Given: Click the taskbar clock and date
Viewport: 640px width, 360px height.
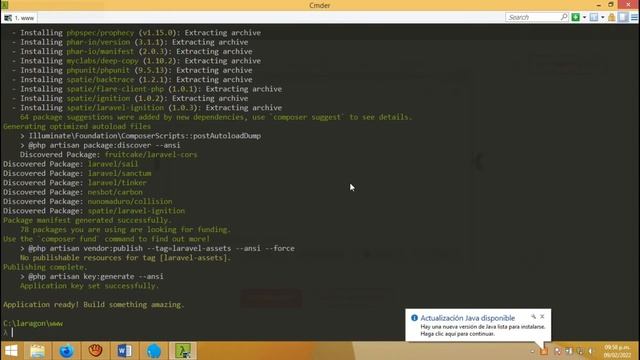Looking at the screenshot, I should (618, 351).
